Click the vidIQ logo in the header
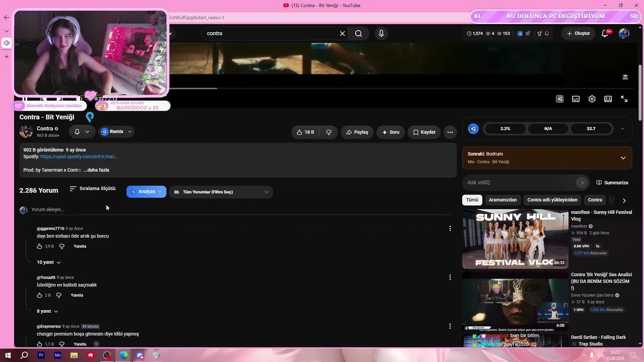 520,34
